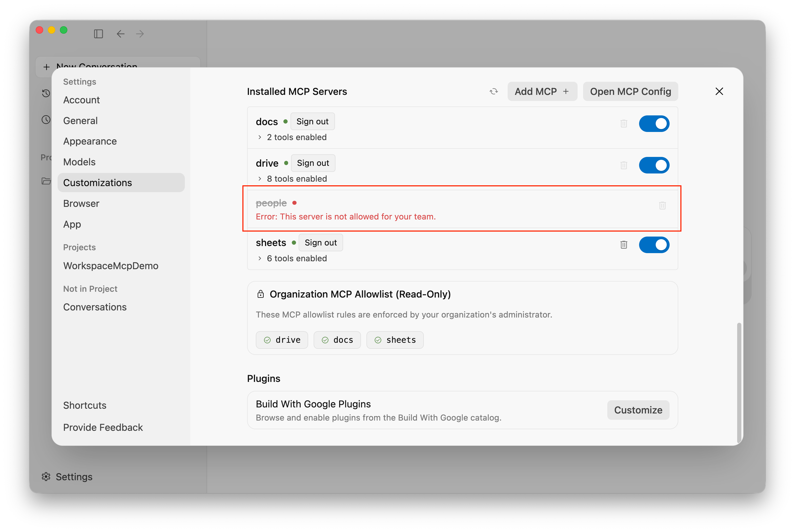The width and height of the screenshot is (795, 532).
Task: Delete the people MCP server
Action: point(662,205)
